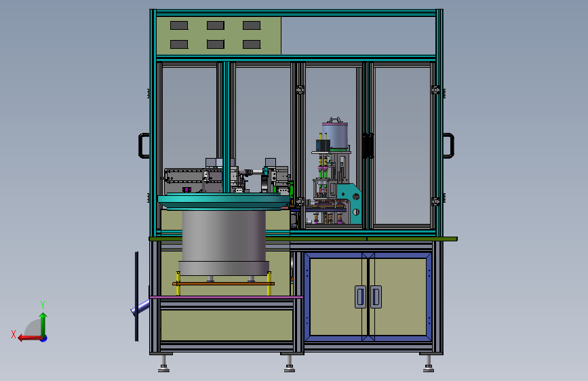Select the black handle on the machine's right side

(x=448, y=146)
